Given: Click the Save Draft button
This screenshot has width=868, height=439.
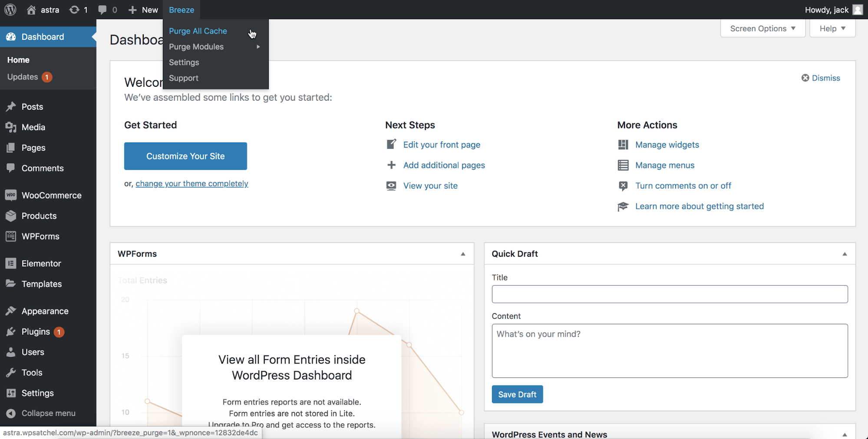Looking at the screenshot, I should [517, 394].
